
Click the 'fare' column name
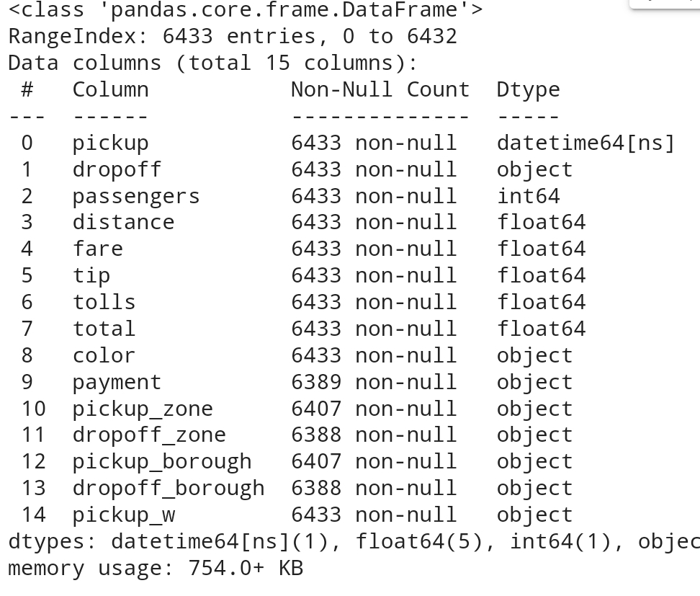pos(98,249)
